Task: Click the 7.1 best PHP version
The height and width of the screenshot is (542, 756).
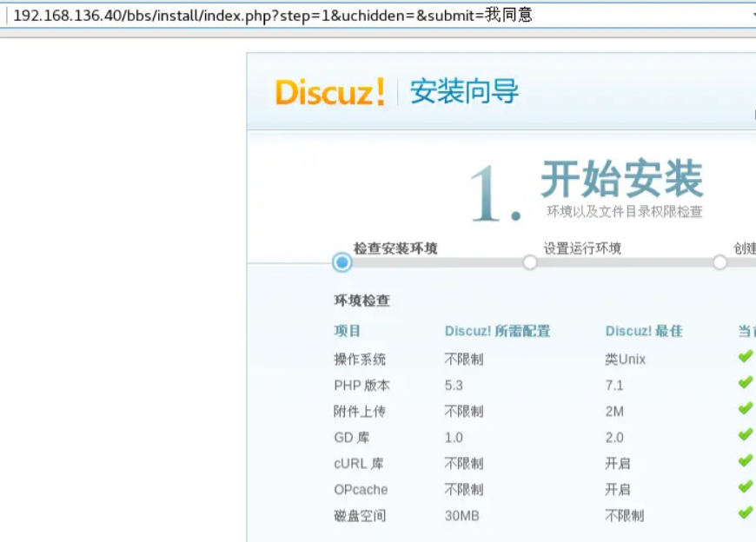Action: (614, 386)
